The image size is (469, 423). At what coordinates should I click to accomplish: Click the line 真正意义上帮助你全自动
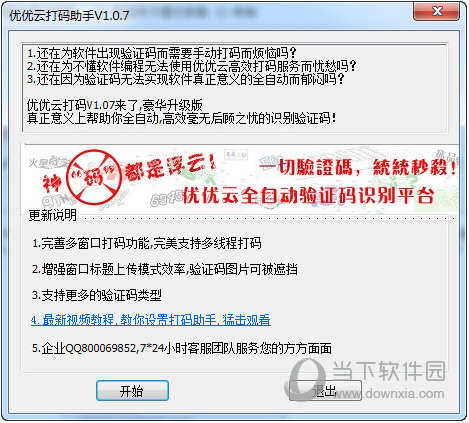[182, 118]
